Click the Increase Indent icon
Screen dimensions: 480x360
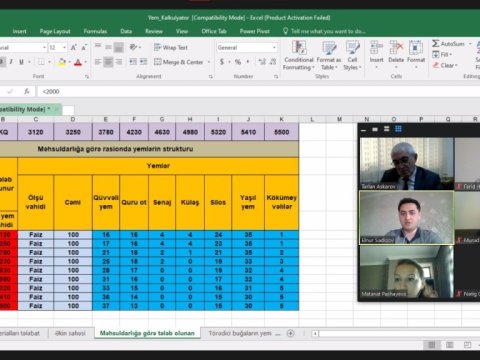point(143,62)
